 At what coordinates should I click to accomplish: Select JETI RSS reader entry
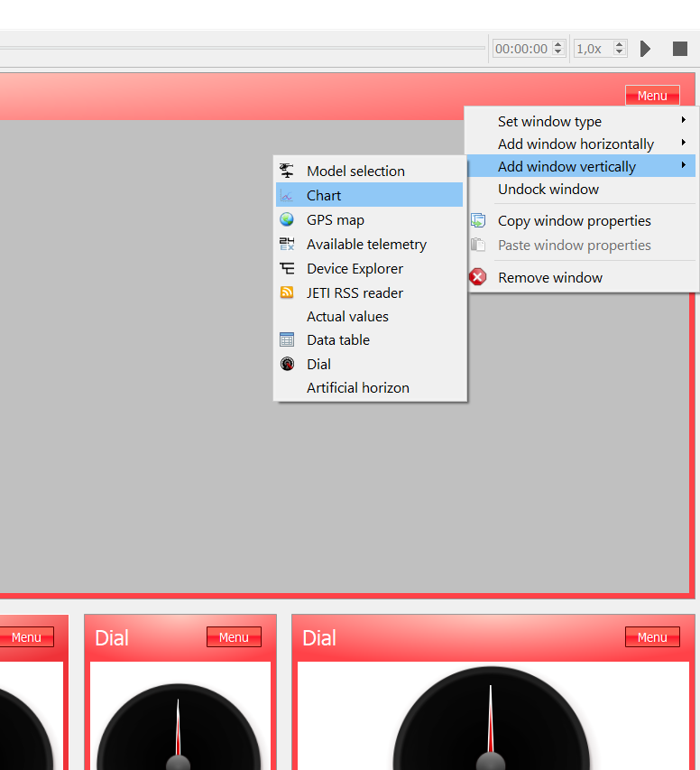369,292
